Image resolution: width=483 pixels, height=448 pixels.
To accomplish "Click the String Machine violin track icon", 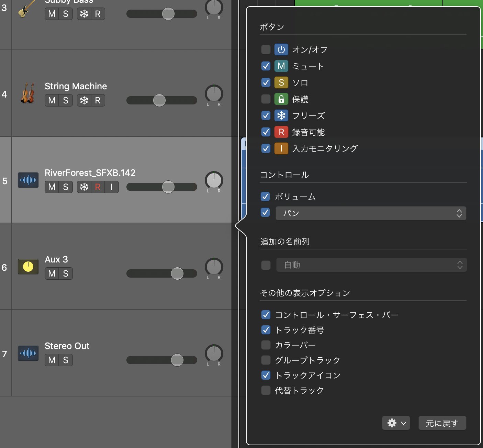I will tap(27, 93).
